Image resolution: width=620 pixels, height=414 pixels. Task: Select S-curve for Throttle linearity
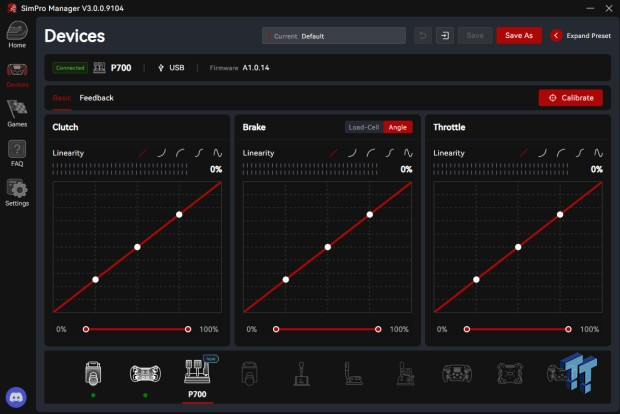pyautogui.click(x=580, y=153)
